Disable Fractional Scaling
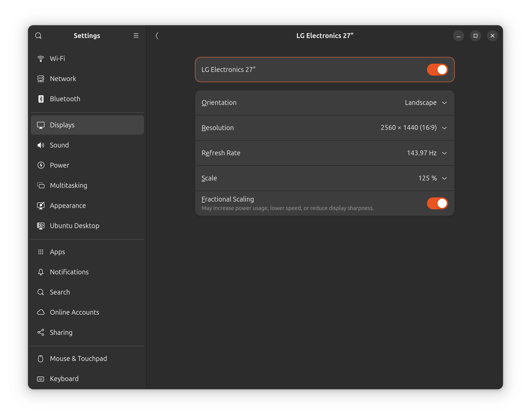 coord(437,203)
